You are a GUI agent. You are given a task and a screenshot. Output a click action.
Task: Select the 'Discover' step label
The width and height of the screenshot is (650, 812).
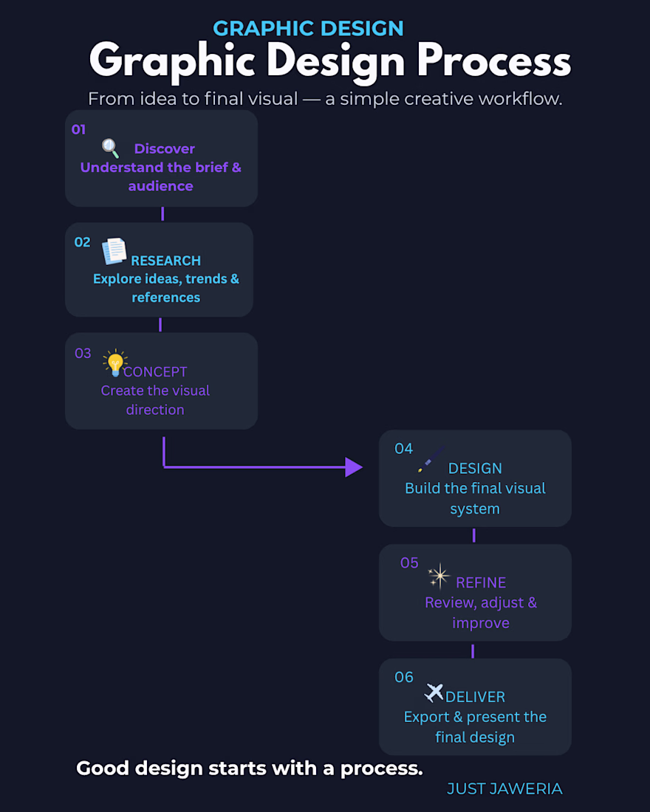(164, 148)
